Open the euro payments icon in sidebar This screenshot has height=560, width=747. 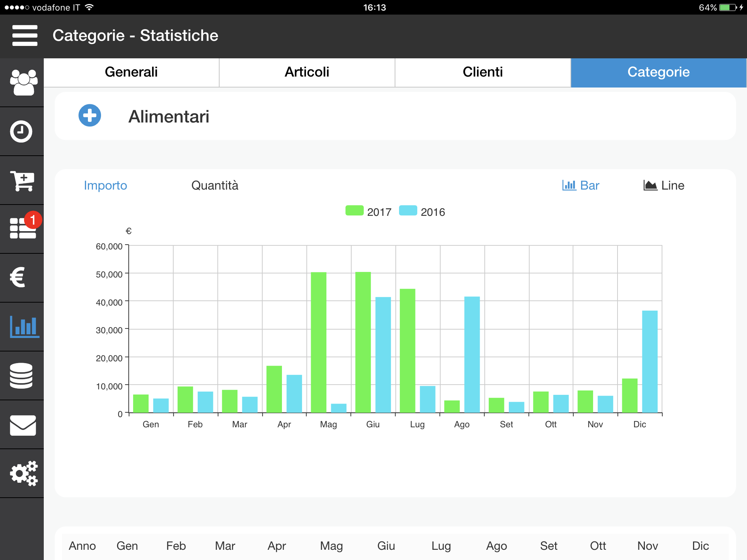[x=18, y=277]
